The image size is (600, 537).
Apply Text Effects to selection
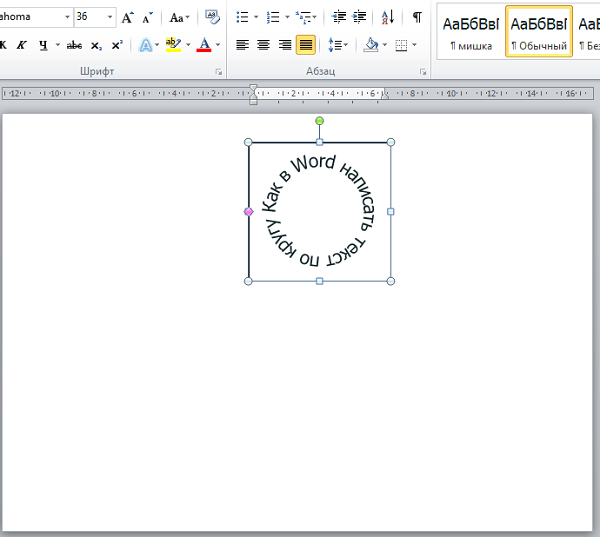pyautogui.click(x=146, y=45)
